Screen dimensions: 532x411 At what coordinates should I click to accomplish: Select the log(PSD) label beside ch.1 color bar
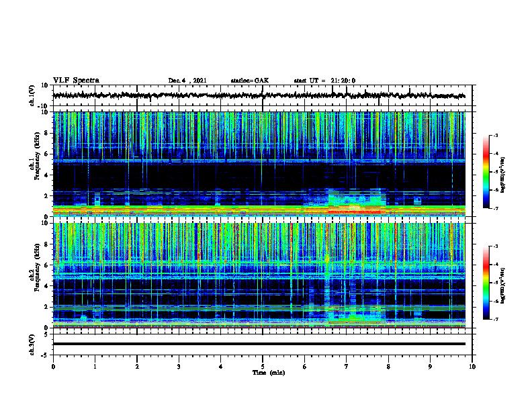(502, 175)
